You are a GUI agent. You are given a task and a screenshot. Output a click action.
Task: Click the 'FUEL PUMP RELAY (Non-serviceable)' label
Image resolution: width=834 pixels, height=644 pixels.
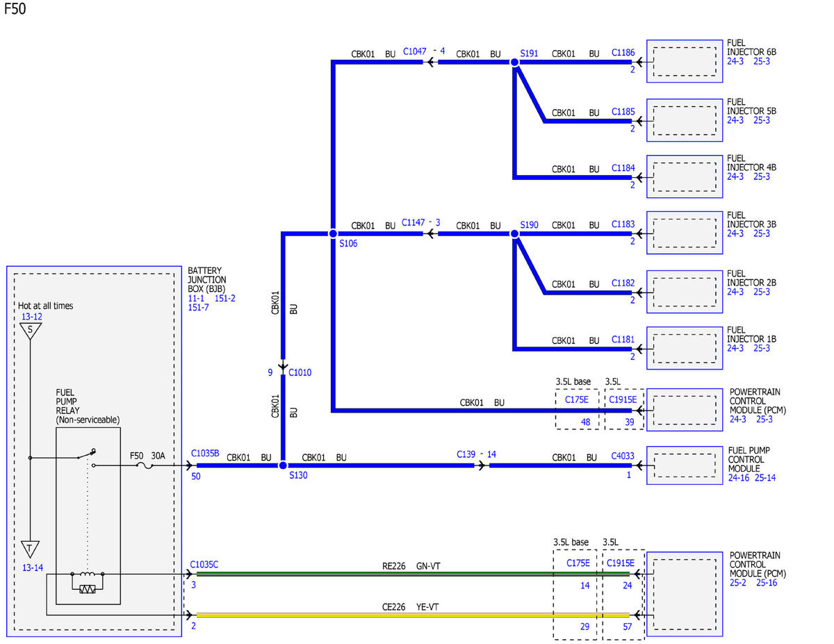point(88,406)
